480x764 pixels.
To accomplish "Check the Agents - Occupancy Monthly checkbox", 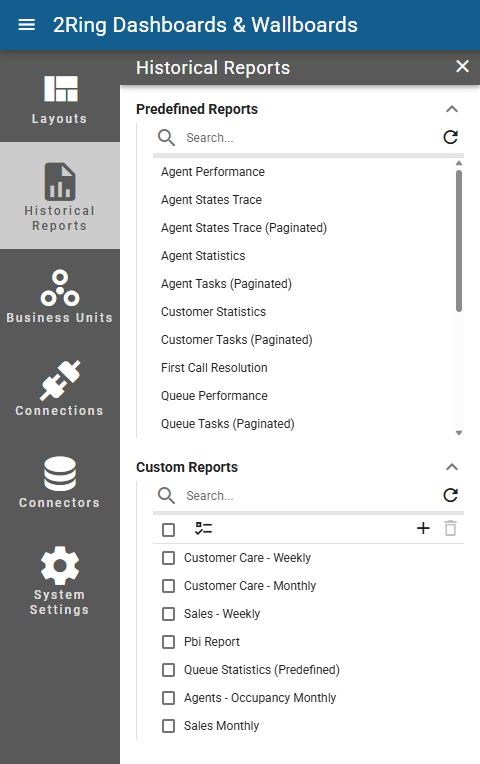I will coord(169,698).
